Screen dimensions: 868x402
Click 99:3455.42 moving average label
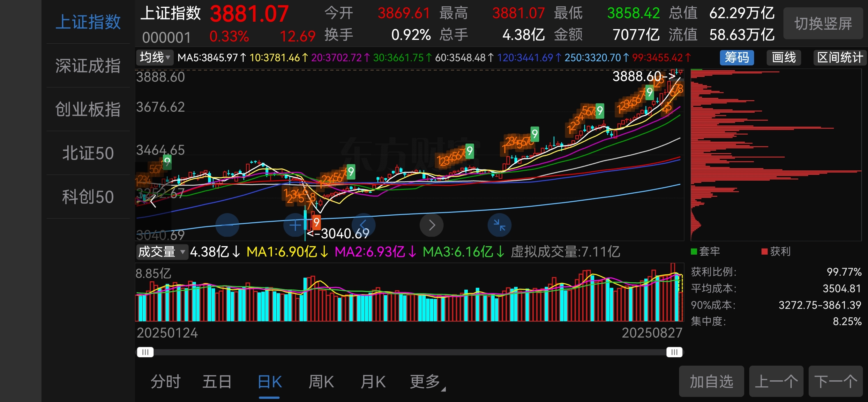pyautogui.click(x=662, y=58)
